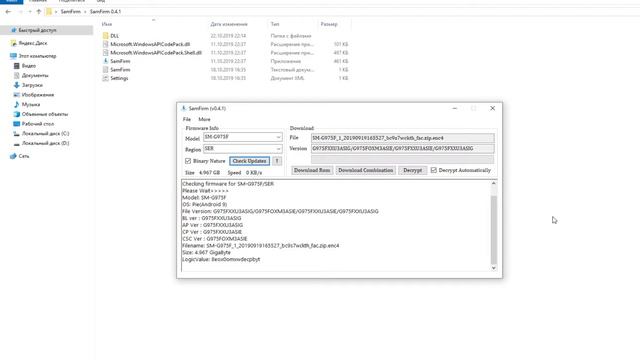Click the SamFirm log scrollbar thumb
Viewport: 640px width, 360px height.
pos(493,230)
